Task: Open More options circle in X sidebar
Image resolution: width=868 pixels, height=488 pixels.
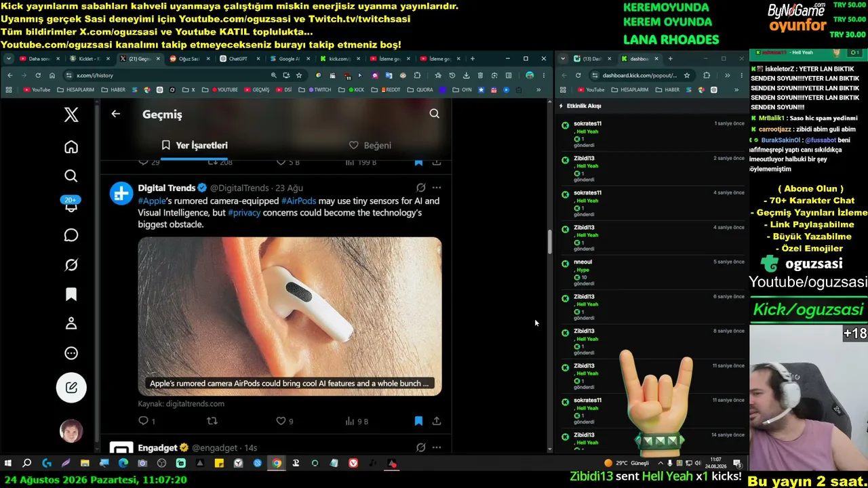Action: click(x=71, y=353)
